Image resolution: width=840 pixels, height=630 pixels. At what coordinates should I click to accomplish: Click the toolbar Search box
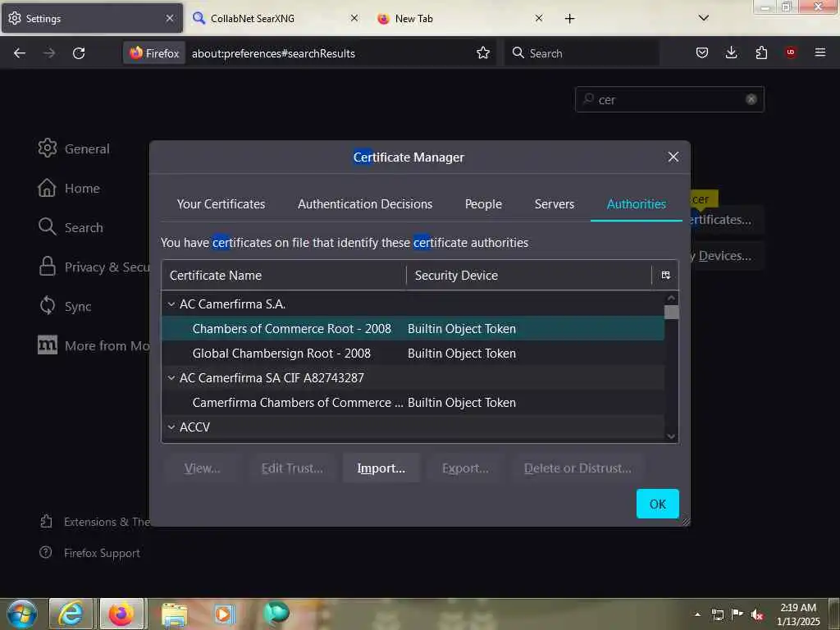click(582, 53)
